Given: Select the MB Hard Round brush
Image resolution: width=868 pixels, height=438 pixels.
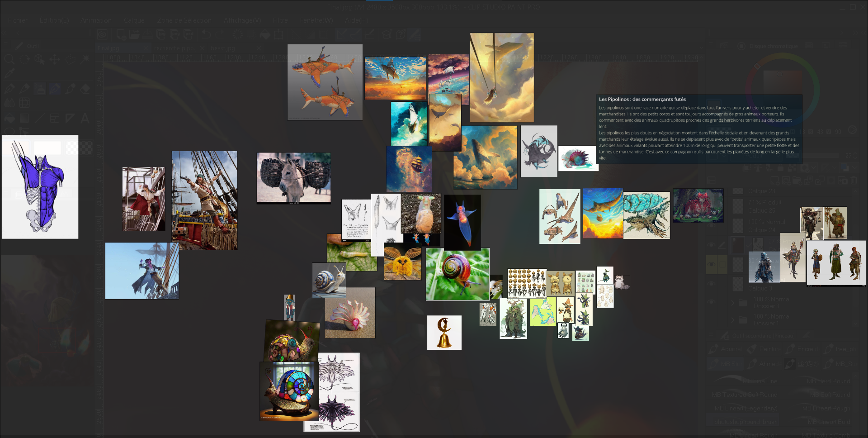Looking at the screenshot, I should [x=828, y=381].
